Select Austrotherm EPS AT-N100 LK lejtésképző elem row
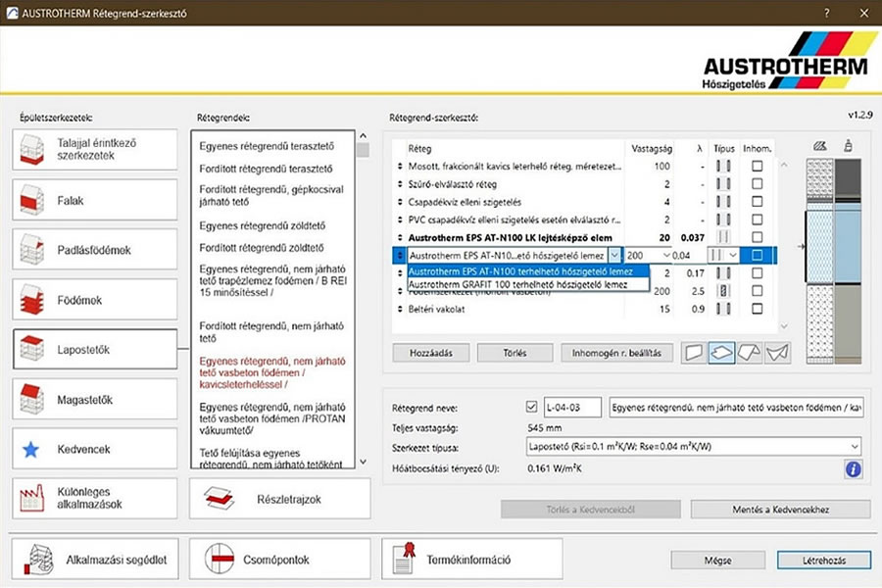Screen dimensions: 882x588 (x=510, y=237)
